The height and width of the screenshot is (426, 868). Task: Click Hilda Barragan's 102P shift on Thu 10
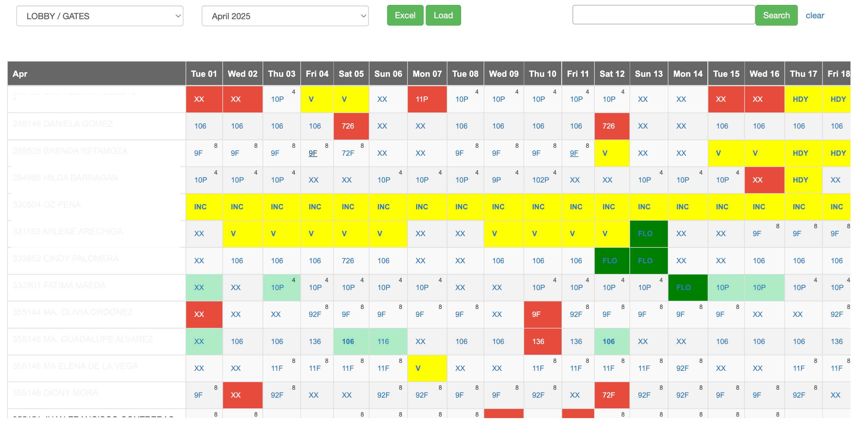540,180
